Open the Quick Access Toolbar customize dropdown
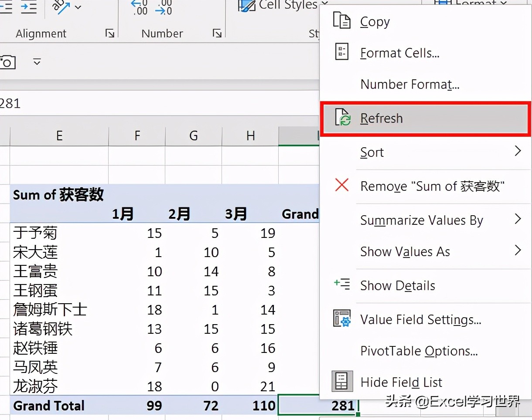 tap(37, 62)
